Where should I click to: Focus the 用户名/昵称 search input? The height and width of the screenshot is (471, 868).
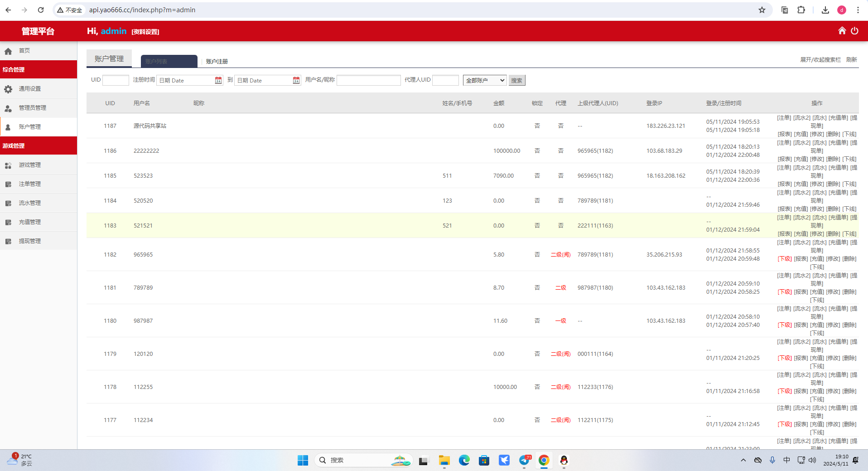coord(368,80)
